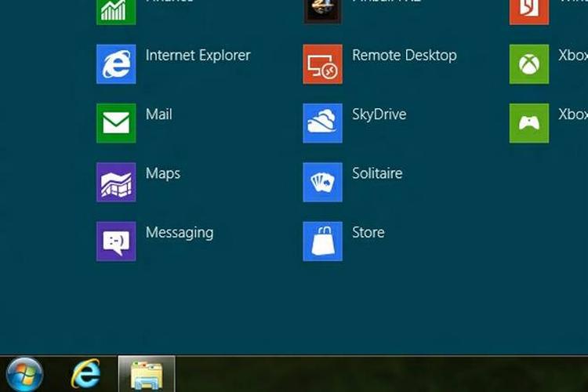The width and height of the screenshot is (588, 392).
Task: Open the Xbox controller icon tile
Action: (x=529, y=123)
